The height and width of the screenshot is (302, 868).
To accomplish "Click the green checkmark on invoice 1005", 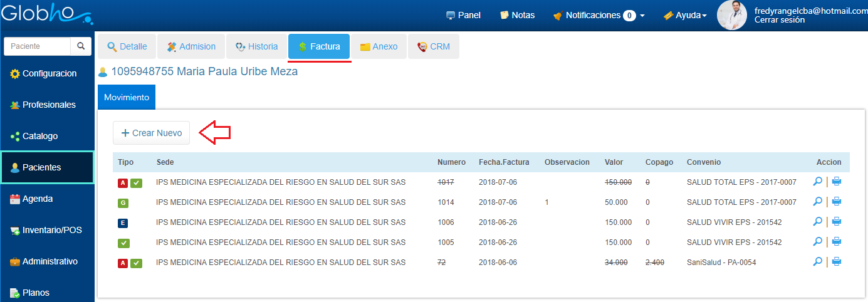I will 123,243.
